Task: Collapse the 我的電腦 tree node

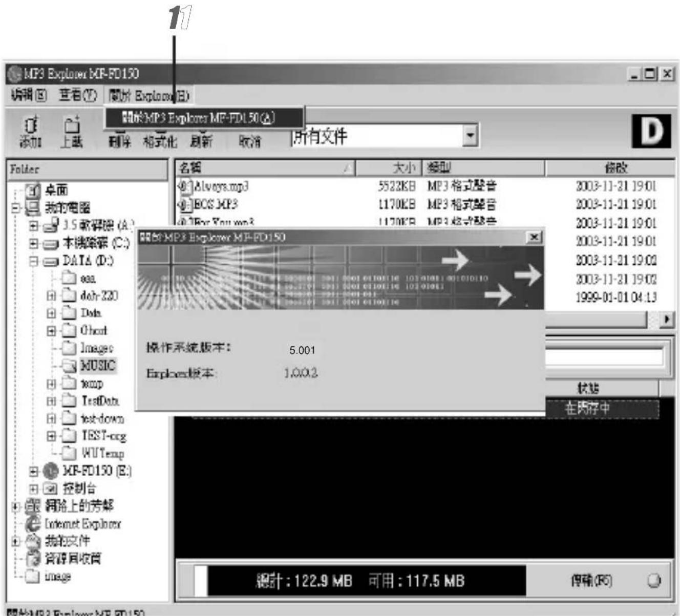Action: [15, 208]
